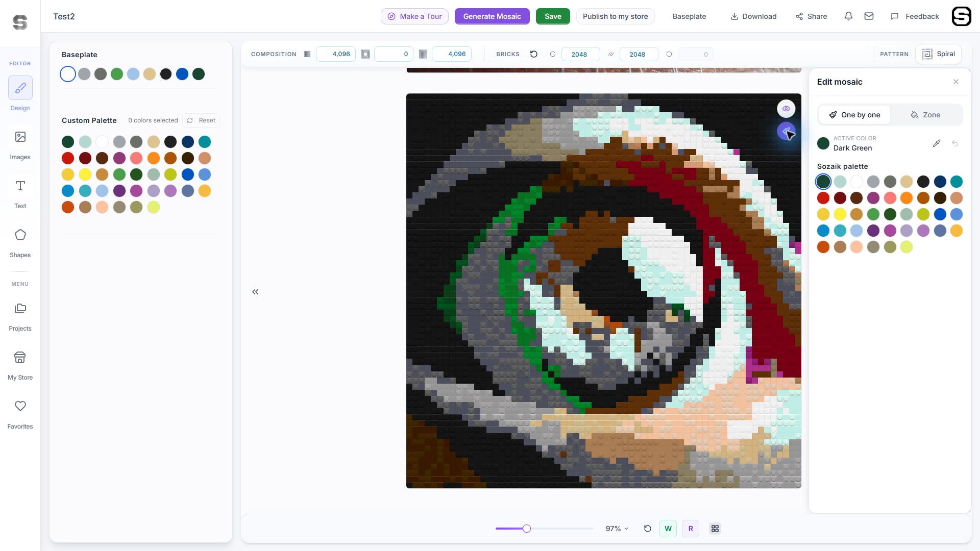Click the Share option
This screenshot has height=551, width=980.
[811, 16]
